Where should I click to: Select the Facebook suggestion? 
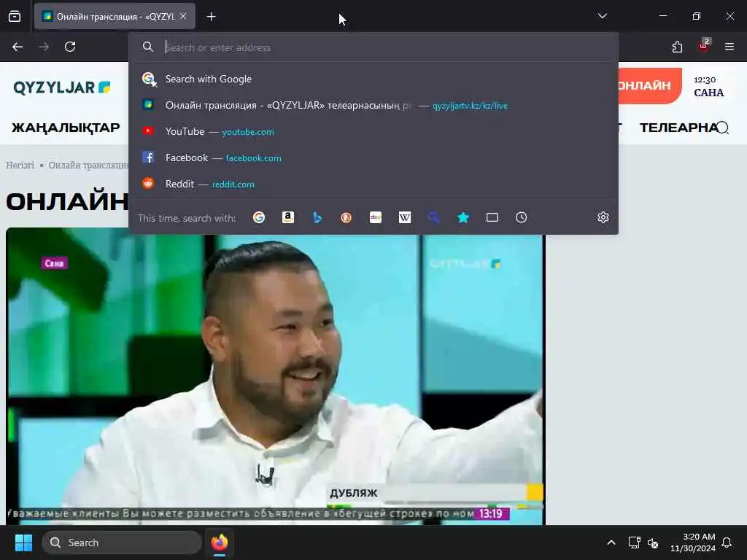point(373,157)
